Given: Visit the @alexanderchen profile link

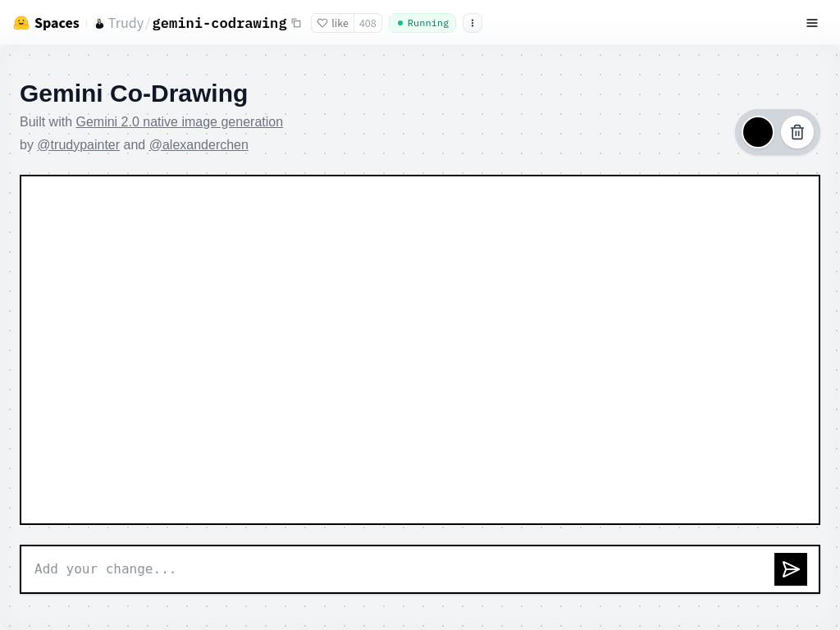Looking at the screenshot, I should (199, 144).
